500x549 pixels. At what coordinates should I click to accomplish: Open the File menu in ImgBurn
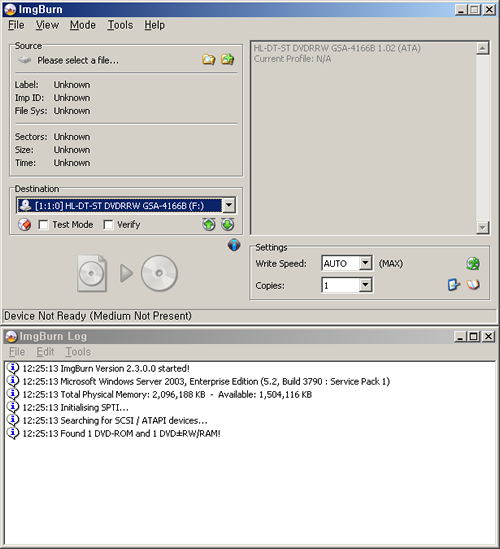point(16,25)
